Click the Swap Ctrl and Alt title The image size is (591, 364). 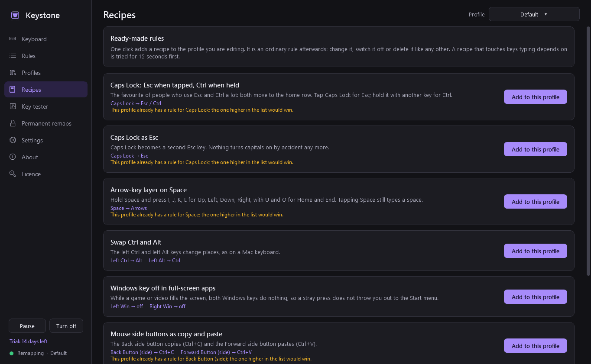coord(136,242)
